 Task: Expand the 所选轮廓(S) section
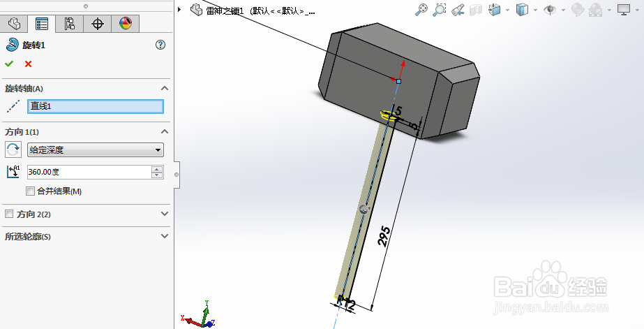pyautogui.click(x=165, y=236)
